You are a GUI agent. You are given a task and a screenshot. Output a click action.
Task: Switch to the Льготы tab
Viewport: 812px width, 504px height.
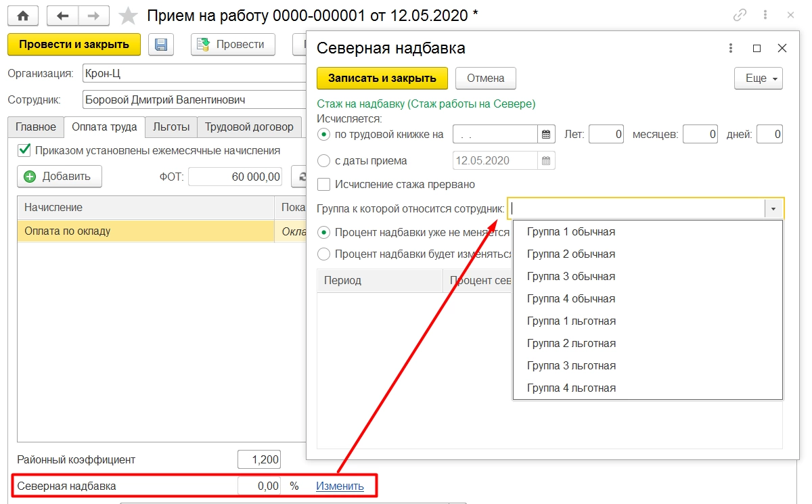pos(171,127)
